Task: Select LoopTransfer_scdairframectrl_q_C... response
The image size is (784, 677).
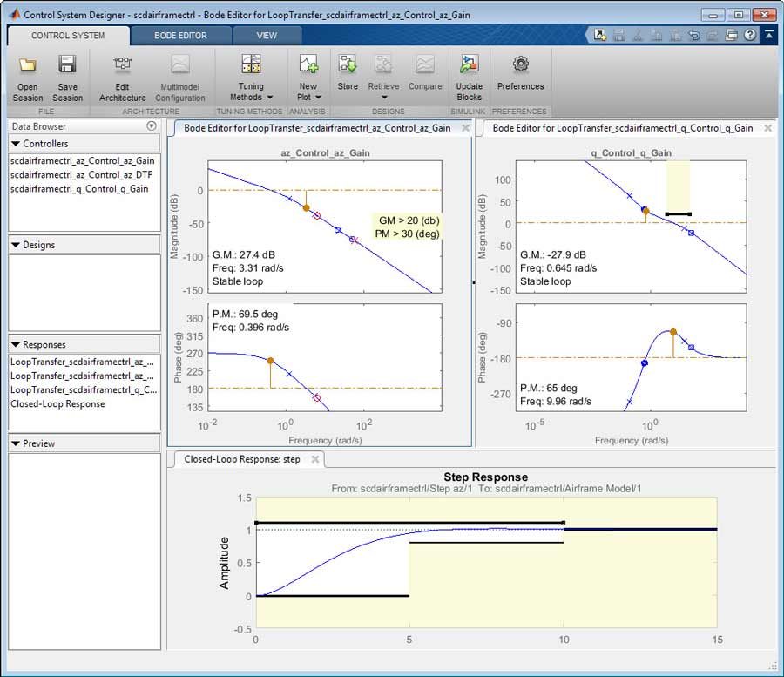Action: coord(83,389)
